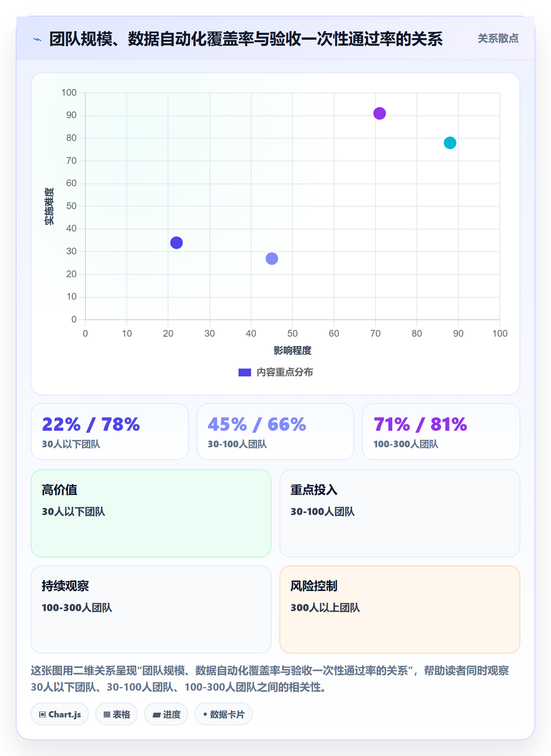
Task: Toggle the 内容重点分布 legend color box
Action: coord(245,372)
